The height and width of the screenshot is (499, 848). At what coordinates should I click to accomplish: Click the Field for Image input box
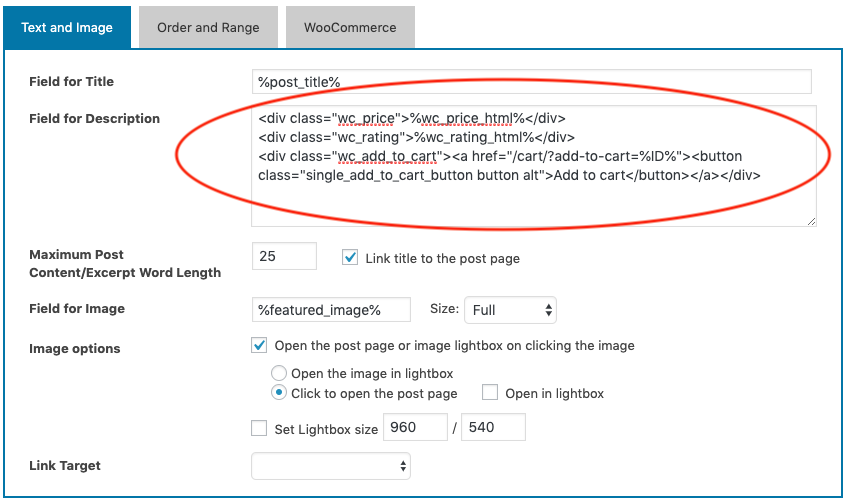(331, 310)
